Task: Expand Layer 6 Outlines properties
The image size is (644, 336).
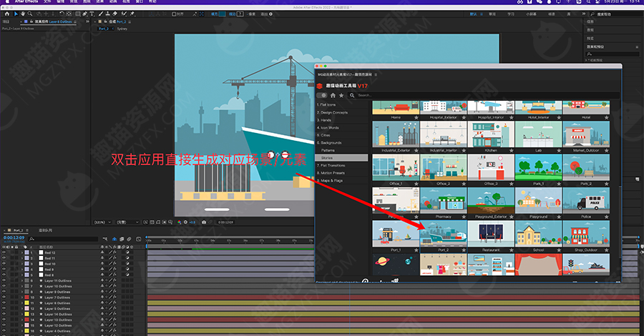Action: tap(22, 303)
